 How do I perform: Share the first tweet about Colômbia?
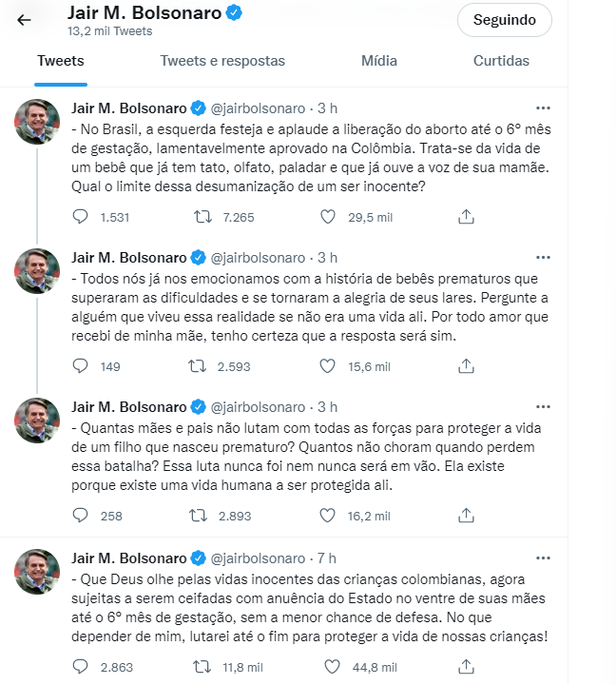(x=466, y=217)
